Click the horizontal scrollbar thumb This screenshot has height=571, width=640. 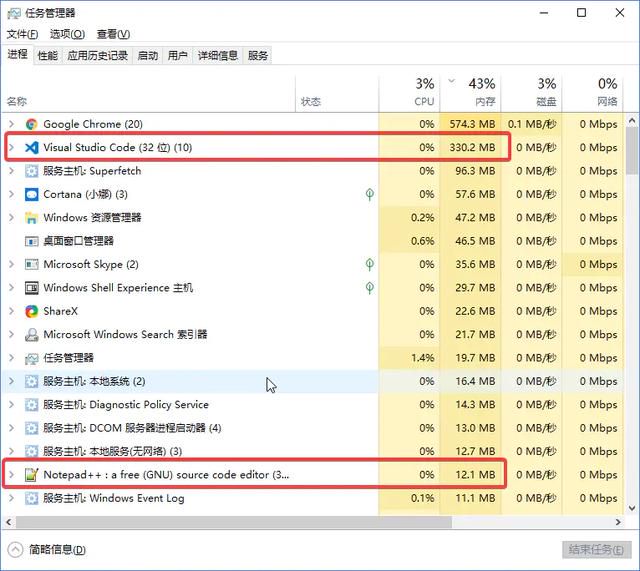[233, 522]
